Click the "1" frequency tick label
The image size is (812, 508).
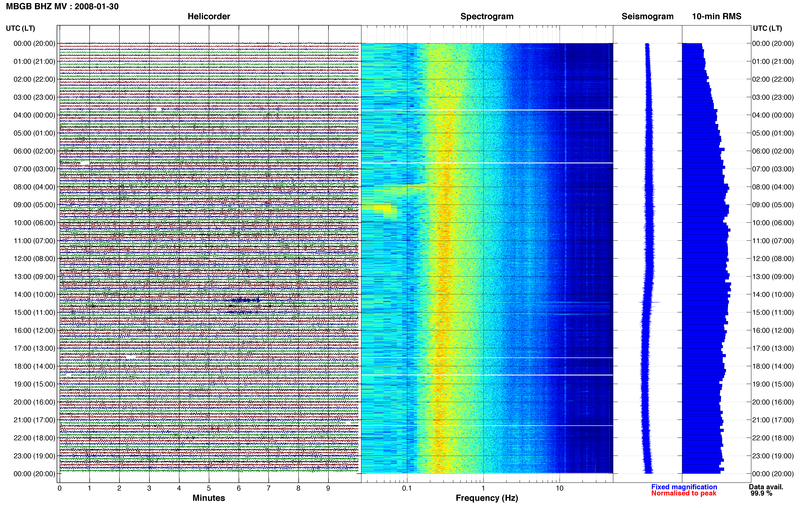tap(483, 488)
